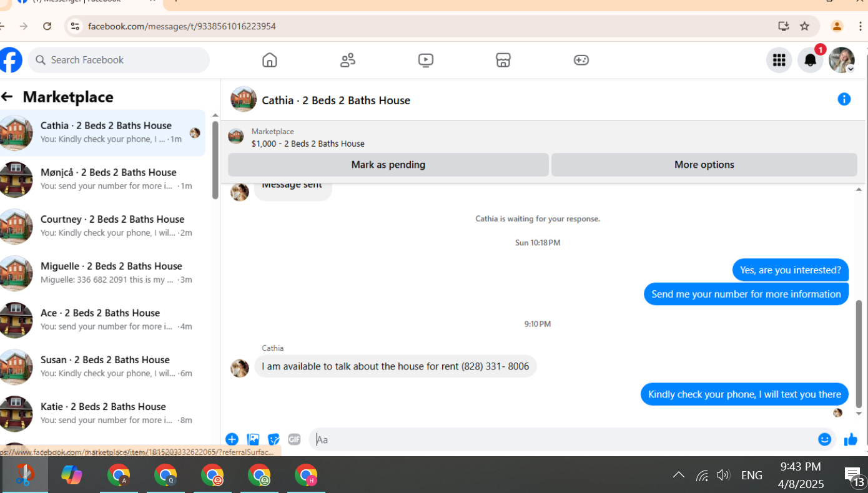The image size is (868, 493).
Task: Select the Susan conversation
Action: (x=102, y=366)
